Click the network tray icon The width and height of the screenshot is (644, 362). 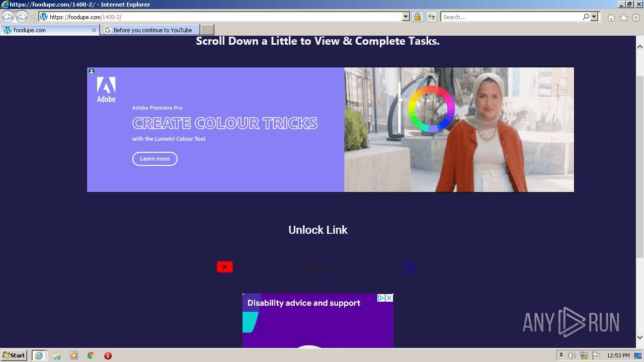click(584, 355)
